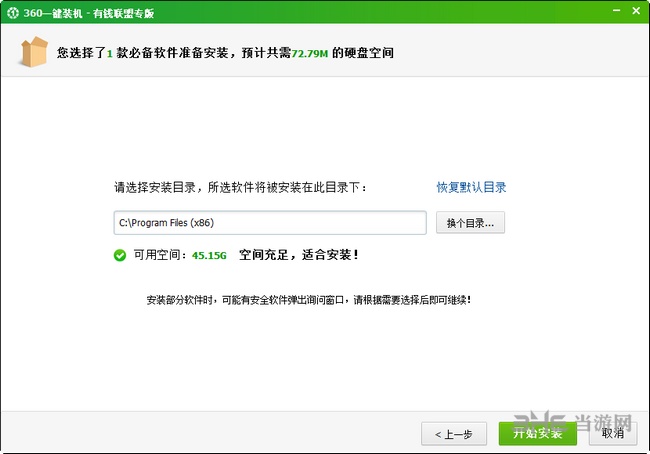
Task: Close the 360一键装机 window
Action: (636, 10)
